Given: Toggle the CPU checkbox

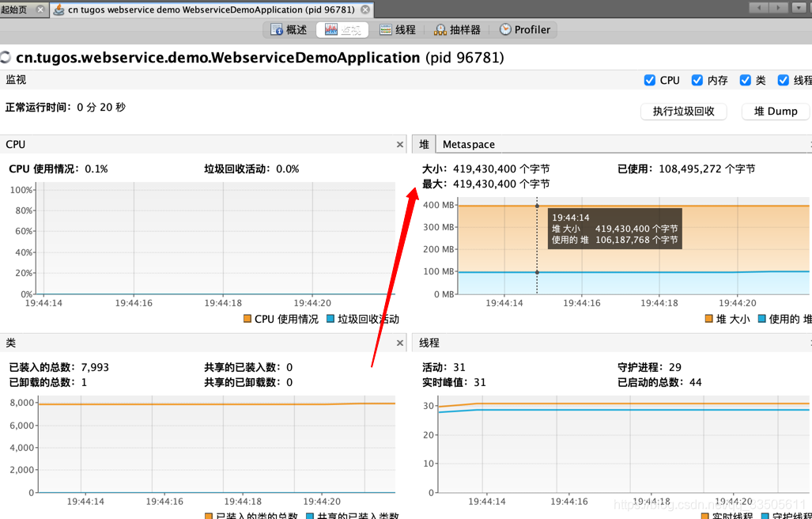Looking at the screenshot, I should point(649,80).
